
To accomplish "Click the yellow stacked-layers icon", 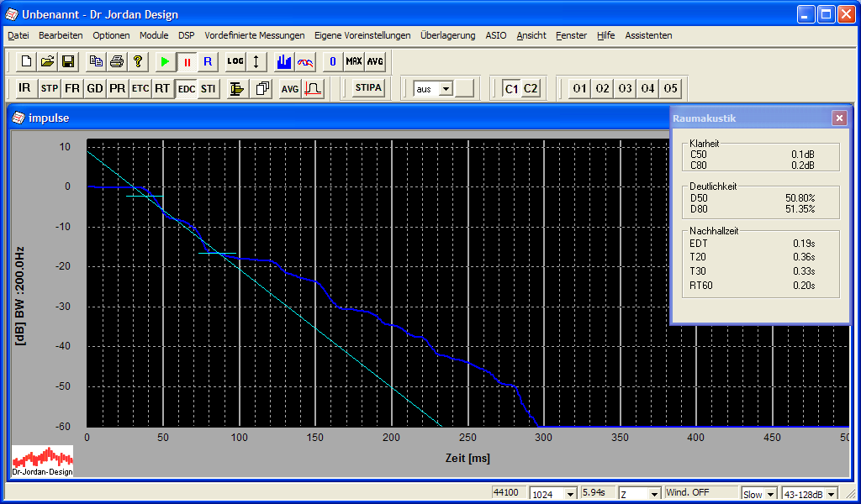I will [x=236, y=88].
